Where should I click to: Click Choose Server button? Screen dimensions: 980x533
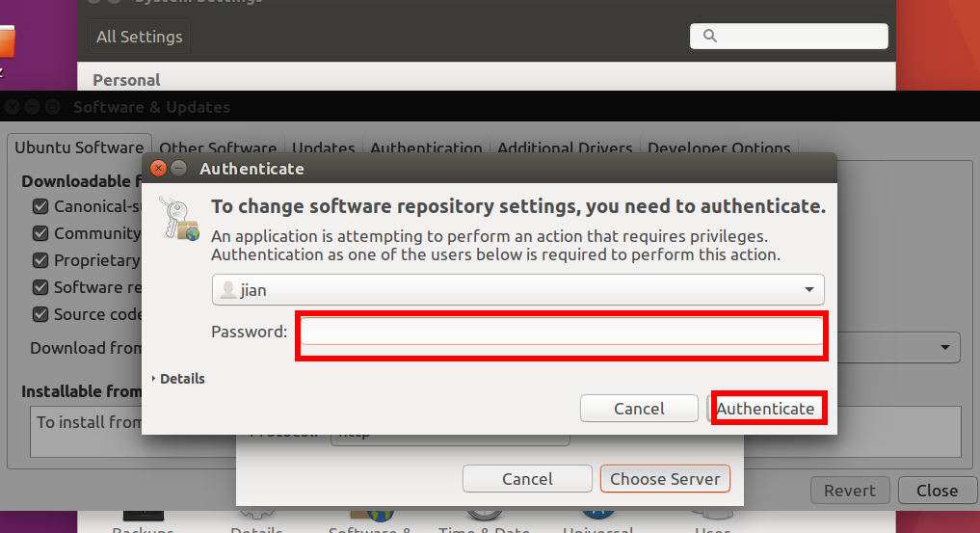[665, 479]
